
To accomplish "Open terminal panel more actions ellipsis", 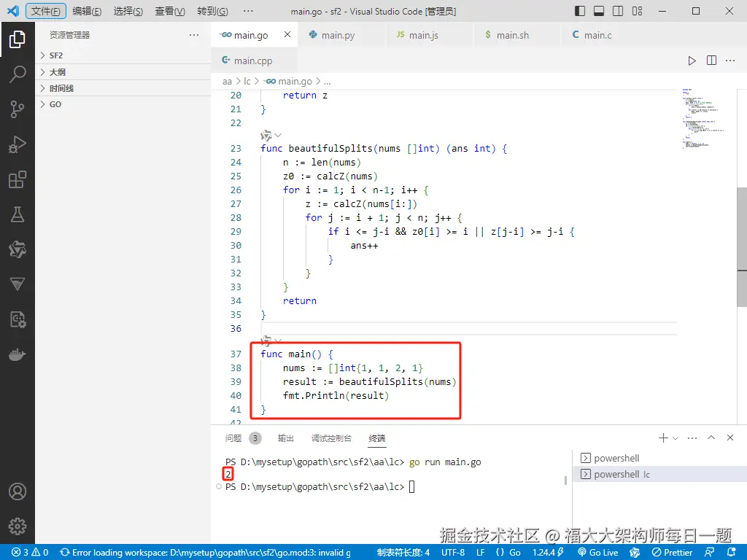I will click(x=692, y=437).
